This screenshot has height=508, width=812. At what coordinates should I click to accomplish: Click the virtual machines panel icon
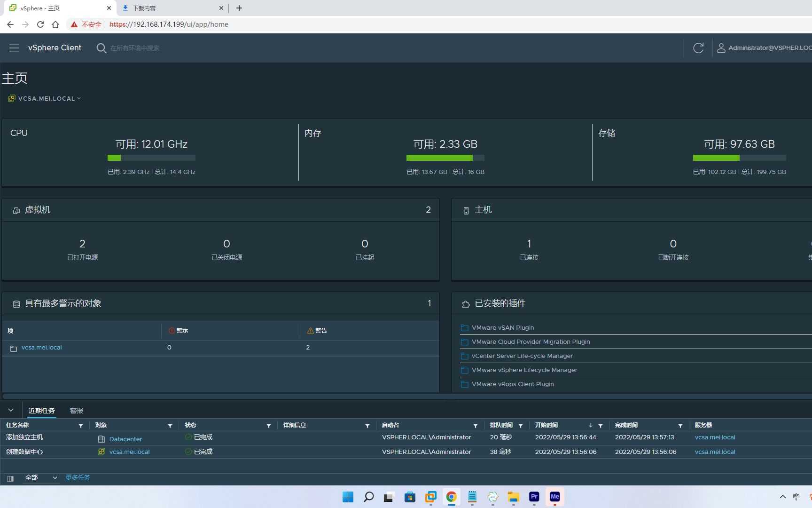(16, 210)
